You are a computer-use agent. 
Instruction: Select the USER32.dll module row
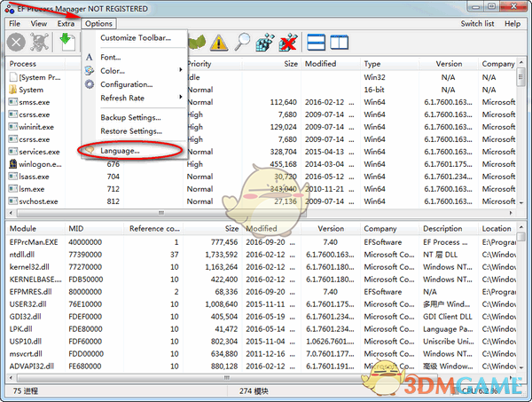click(x=262, y=304)
